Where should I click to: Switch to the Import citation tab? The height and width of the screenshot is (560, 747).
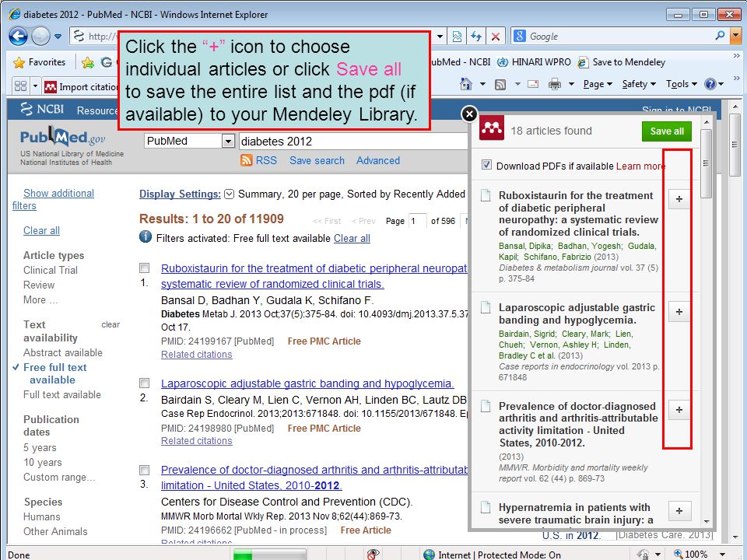pyautogui.click(x=80, y=86)
